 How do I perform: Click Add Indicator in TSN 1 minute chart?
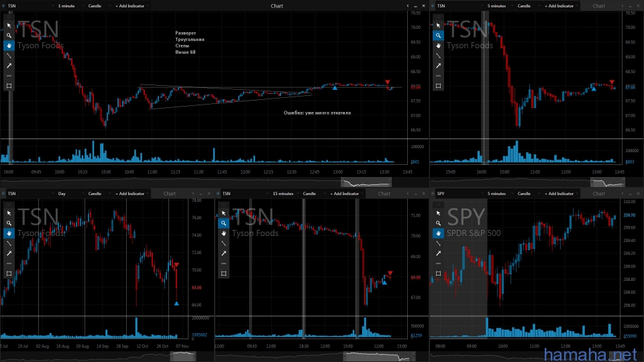point(131,6)
